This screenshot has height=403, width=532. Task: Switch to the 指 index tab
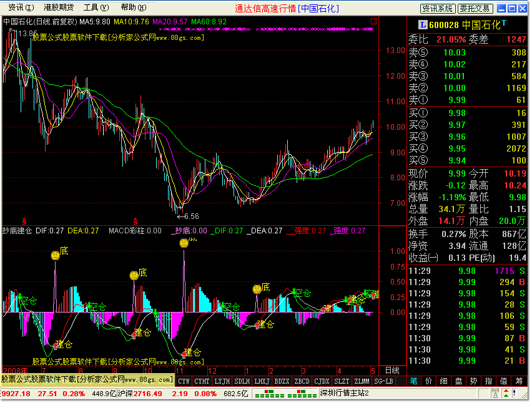[x=488, y=381]
